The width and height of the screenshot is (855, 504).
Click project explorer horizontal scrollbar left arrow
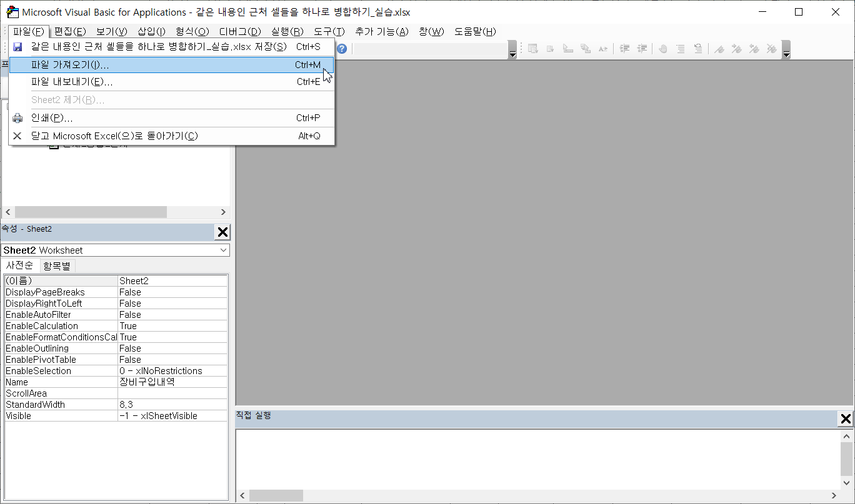coord(8,212)
